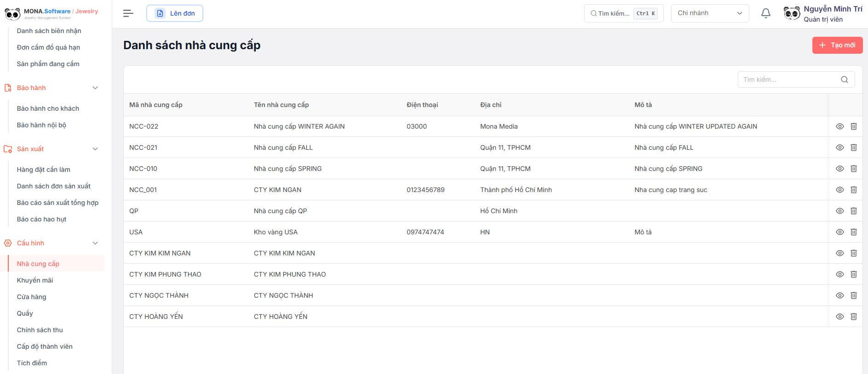Viewport: 868px width, 374px height.
Task: Click the MONA Software panda logo
Action: point(12,13)
